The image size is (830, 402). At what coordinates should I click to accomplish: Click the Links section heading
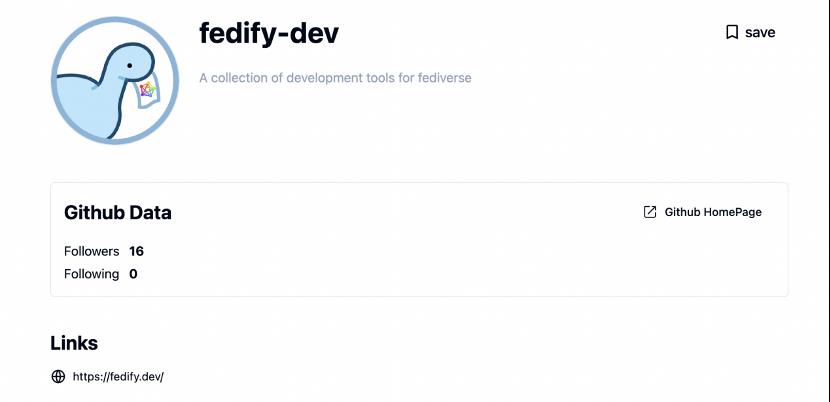click(x=74, y=343)
